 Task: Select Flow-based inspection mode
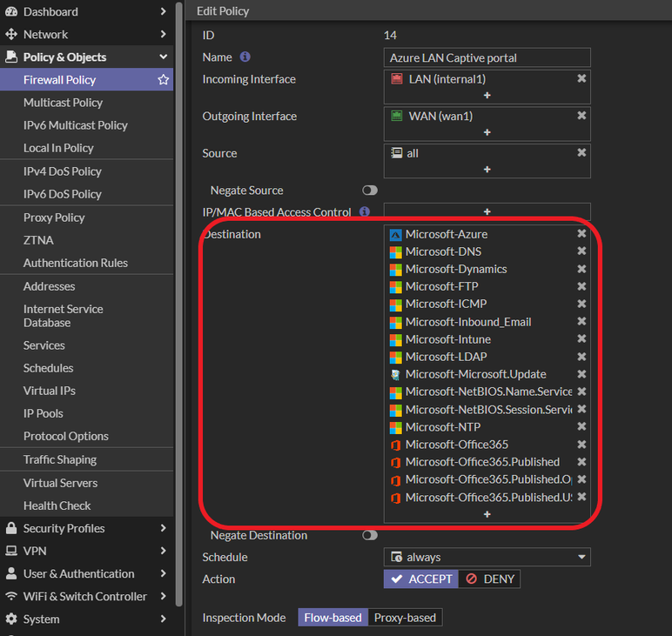(333, 618)
